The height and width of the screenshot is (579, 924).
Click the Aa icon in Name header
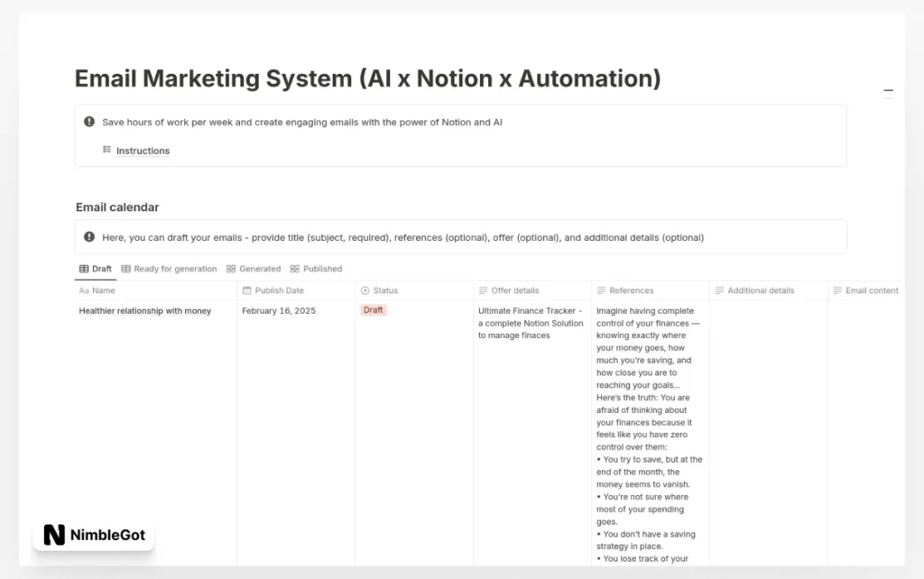point(84,290)
